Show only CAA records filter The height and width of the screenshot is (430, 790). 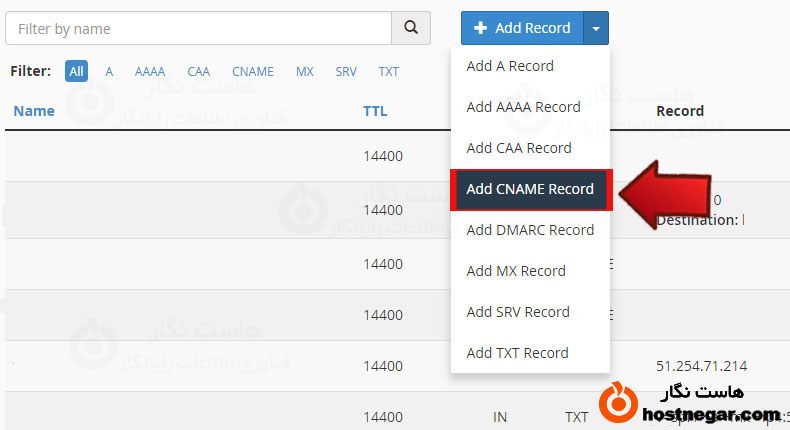pyautogui.click(x=198, y=71)
